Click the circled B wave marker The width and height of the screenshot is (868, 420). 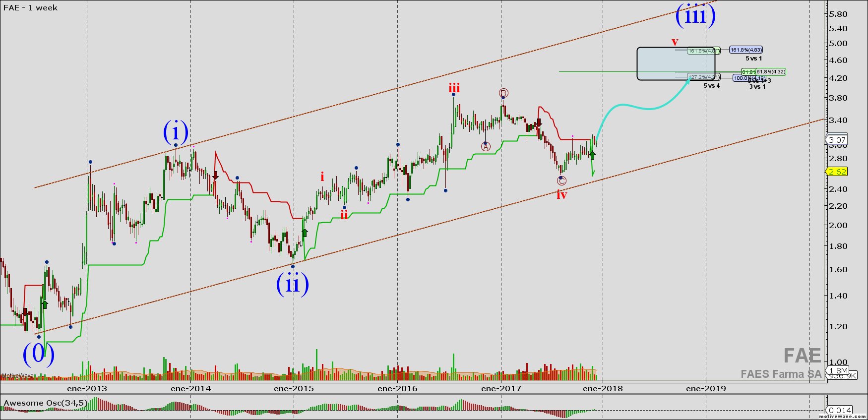pyautogui.click(x=503, y=93)
